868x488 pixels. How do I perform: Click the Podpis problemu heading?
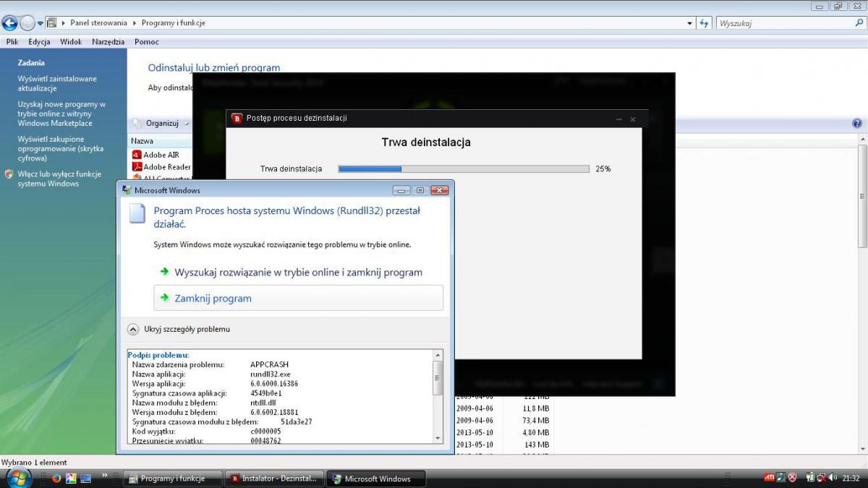(x=158, y=355)
